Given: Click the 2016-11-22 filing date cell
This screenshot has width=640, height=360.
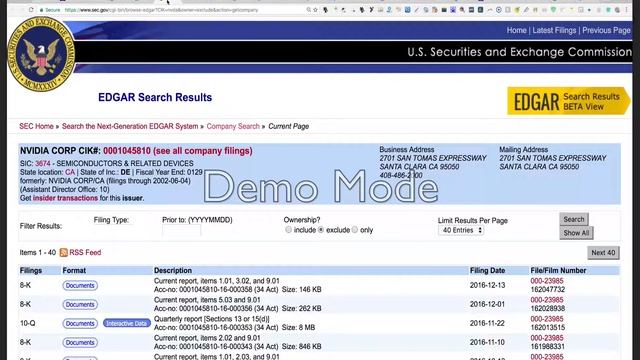Looking at the screenshot, I should tap(487, 323).
